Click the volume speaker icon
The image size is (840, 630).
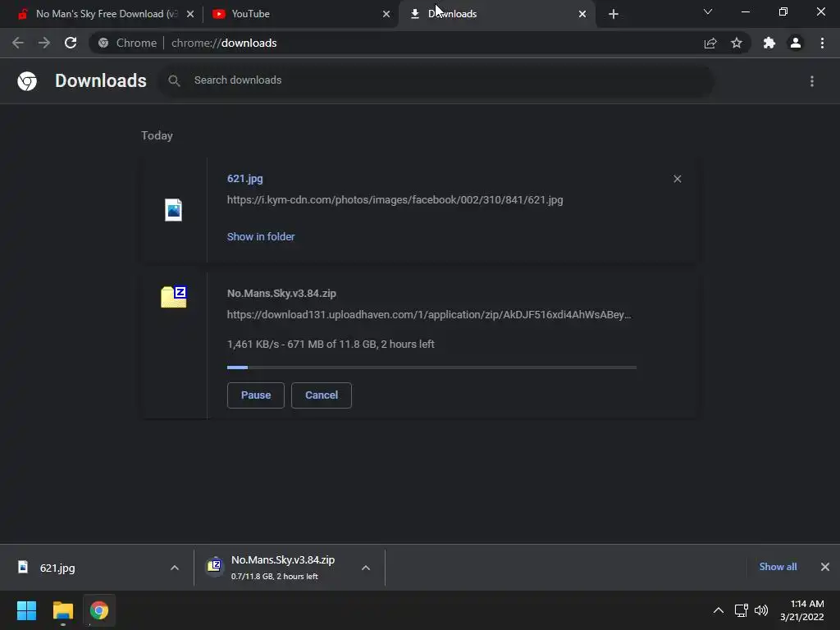pos(761,610)
